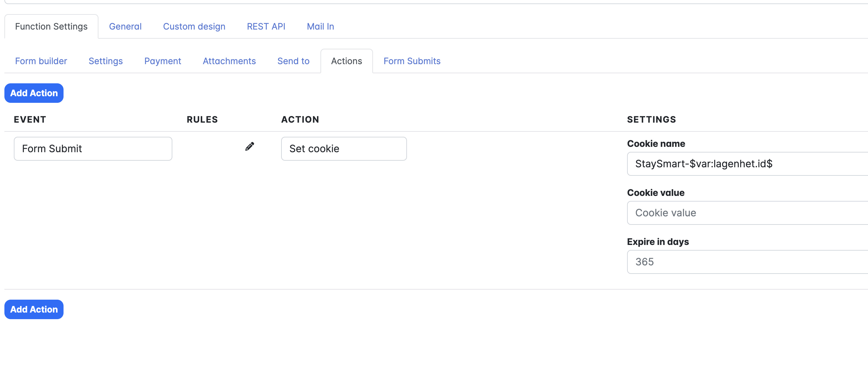Click the Expire in days field
868x366 pixels.
pyautogui.click(x=747, y=262)
